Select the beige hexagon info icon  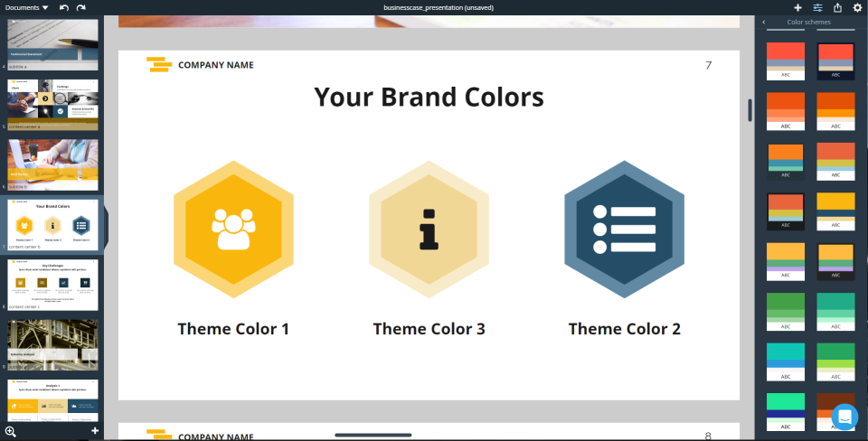pyautogui.click(x=429, y=229)
